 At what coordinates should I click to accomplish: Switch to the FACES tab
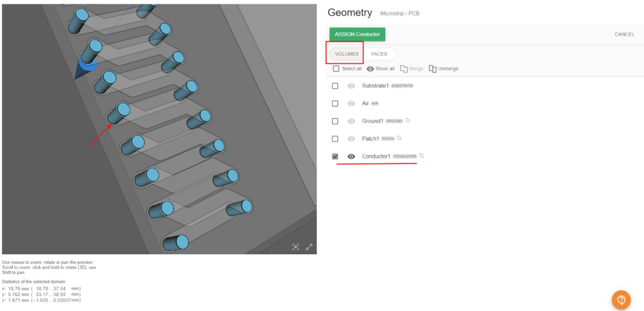pos(379,54)
